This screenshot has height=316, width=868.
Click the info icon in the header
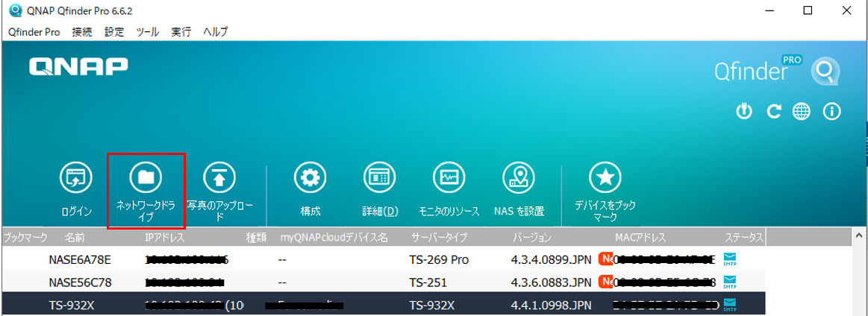coord(831,112)
